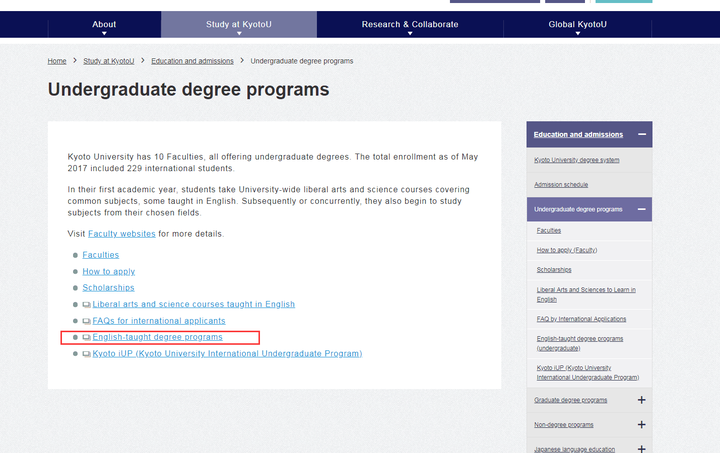Open the Scholarships link in list
Image resolution: width=720 pixels, height=453 pixels.
coord(108,288)
